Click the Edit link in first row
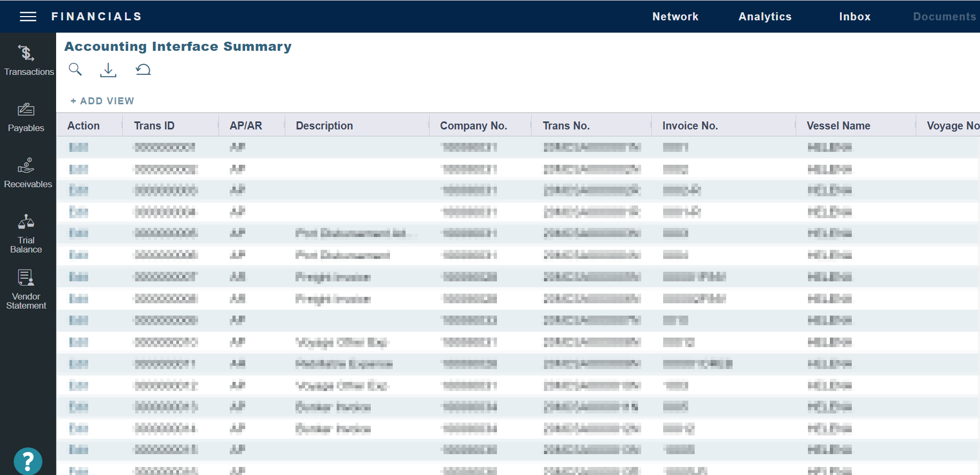The width and height of the screenshot is (980, 475). 79,147
